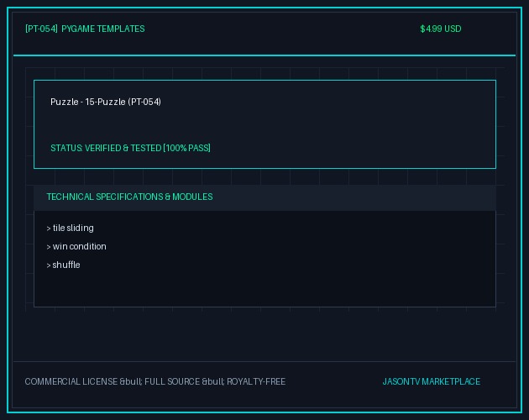This screenshot has height=420, width=529.
Task: Open the Puzzle - 15-Puzzle (PT-054) title
Action: click(106, 102)
